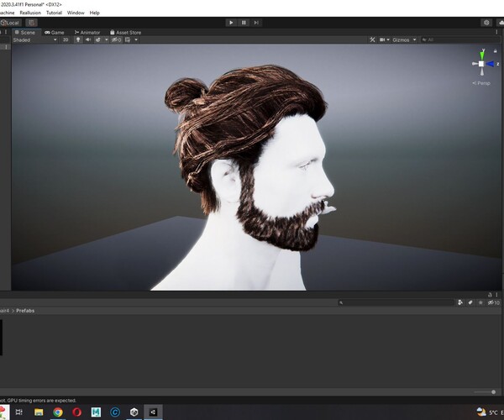
Task: Open the grid settings dropdown arrow
Action: point(136,39)
